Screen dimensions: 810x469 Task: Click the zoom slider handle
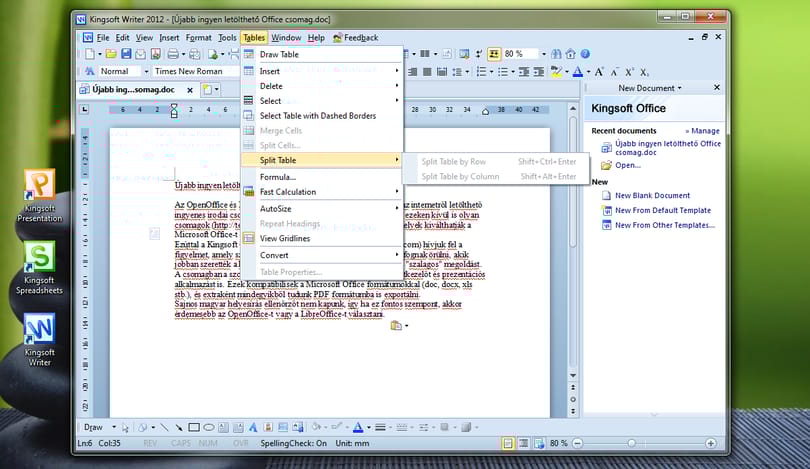tap(631, 443)
